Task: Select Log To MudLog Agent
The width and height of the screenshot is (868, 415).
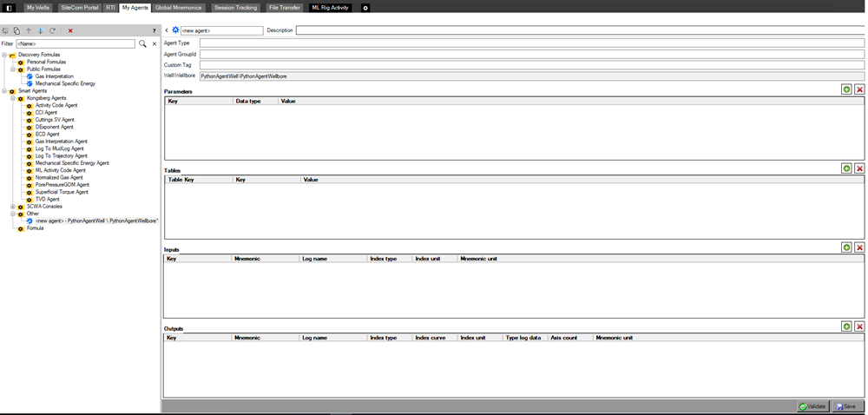Action: [59, 148]
